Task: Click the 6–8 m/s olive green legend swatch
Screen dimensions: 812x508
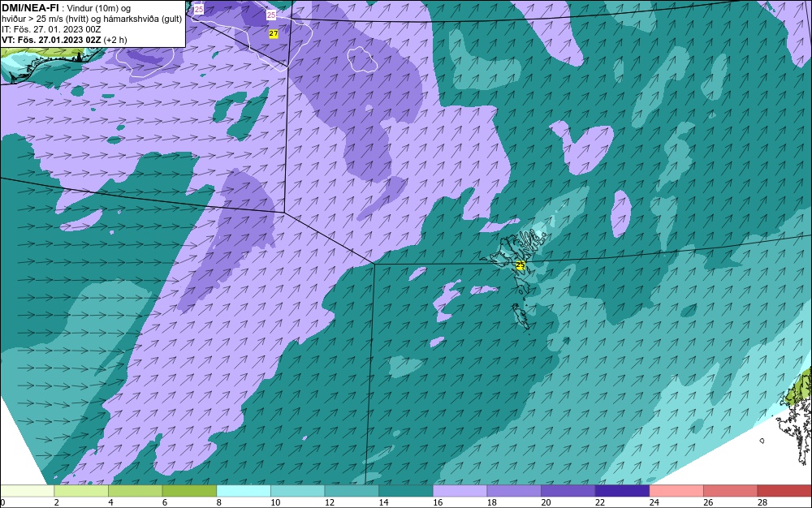Action: (x=189, y=490)
